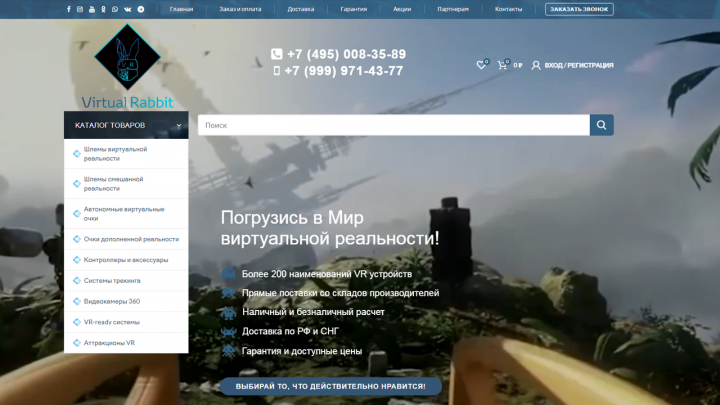Click diamond icon beside Шлемы виртуальной реальности
This screenshot has width=720, height=405.
(77, 153)
